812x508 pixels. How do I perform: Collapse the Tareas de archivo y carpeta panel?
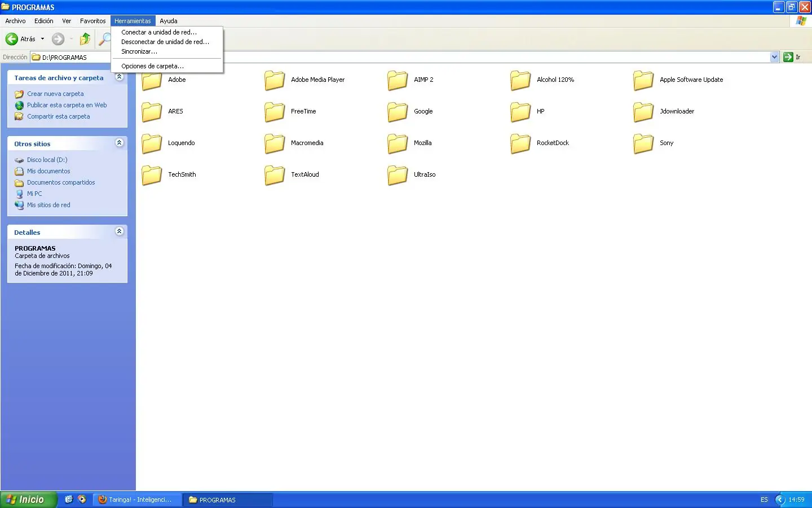tap(119, 77)
